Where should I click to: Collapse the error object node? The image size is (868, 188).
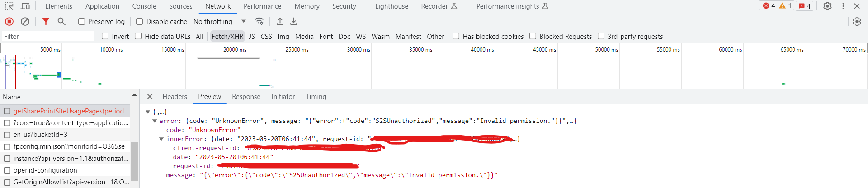pyautogui.click(x=155, y=121)
